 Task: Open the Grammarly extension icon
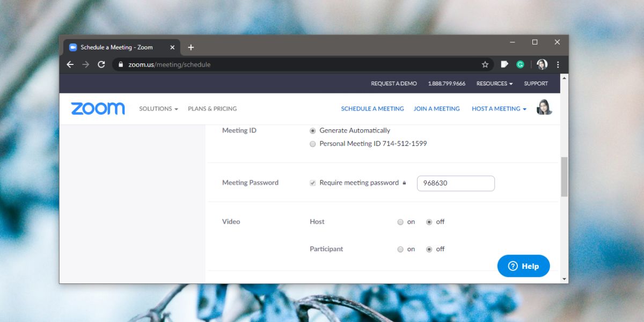click(520, 64)
